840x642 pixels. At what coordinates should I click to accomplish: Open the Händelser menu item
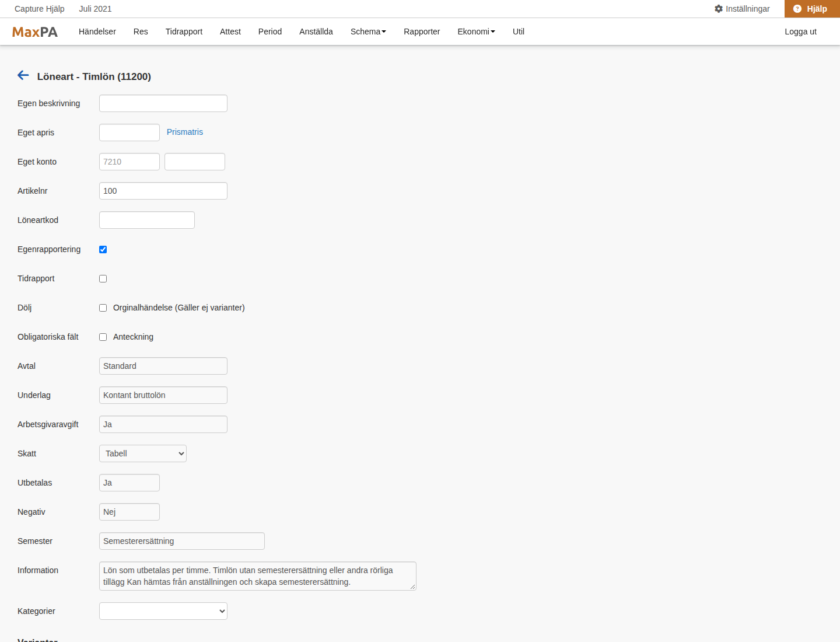coord(97,32)
